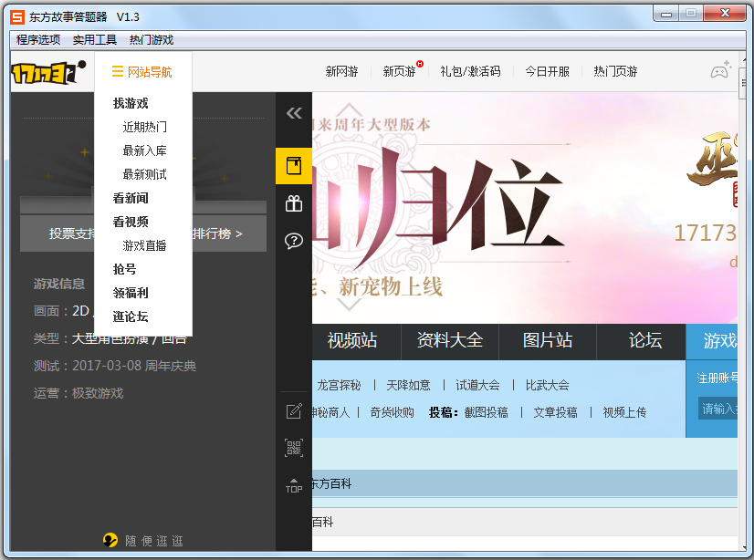The width and height of the screenshot is (754, 560).
Task: Select 游戏直播 in navigation dropdown
Action: (145, 245)
